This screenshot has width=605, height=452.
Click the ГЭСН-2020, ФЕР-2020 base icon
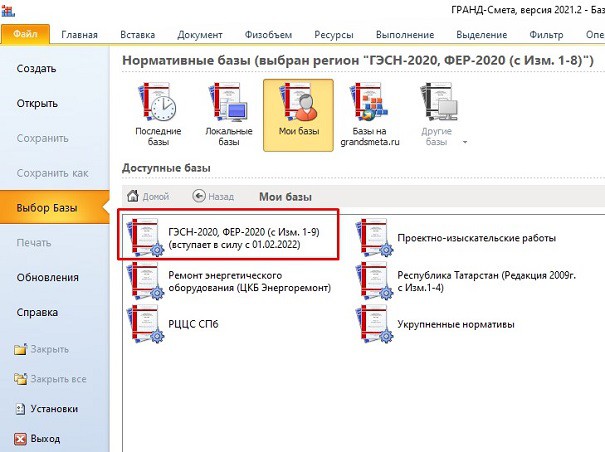click(x=146, y=238)
